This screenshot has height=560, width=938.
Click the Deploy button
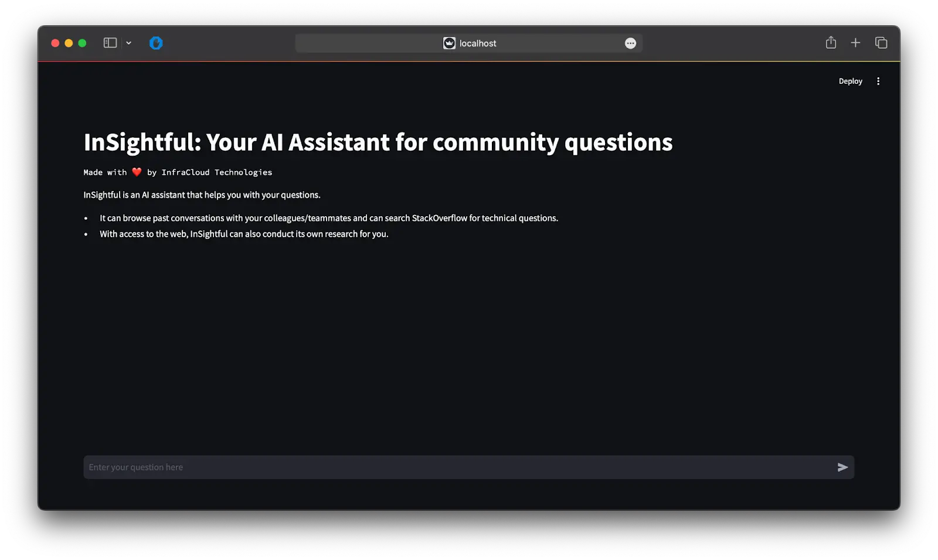(x=850, y=81)
